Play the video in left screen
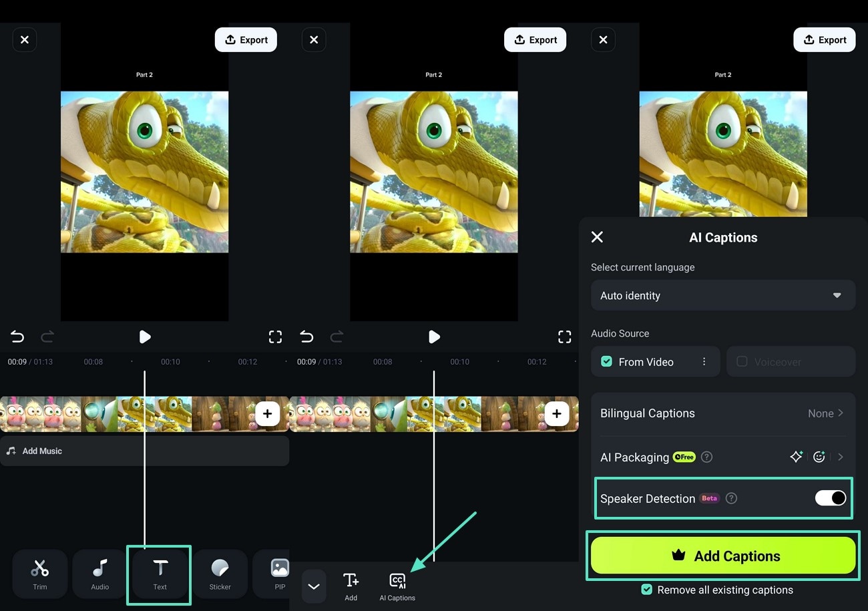Screen dimensions: 868x611 click(145, 337)
